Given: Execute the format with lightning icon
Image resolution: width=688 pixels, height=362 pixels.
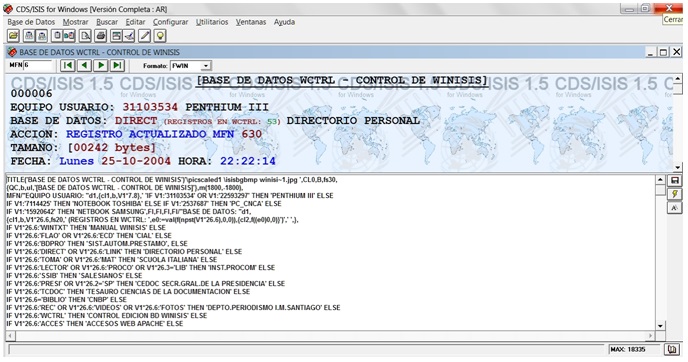Looking at the screenshot, I should point(674,194).
